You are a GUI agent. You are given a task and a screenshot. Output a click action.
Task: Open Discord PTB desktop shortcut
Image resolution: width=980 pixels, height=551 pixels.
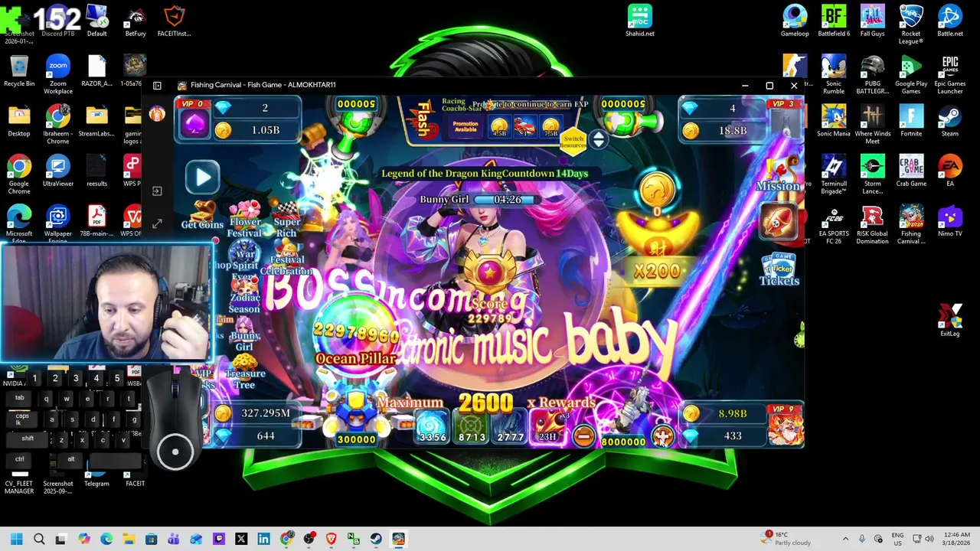tap(58, 21)
